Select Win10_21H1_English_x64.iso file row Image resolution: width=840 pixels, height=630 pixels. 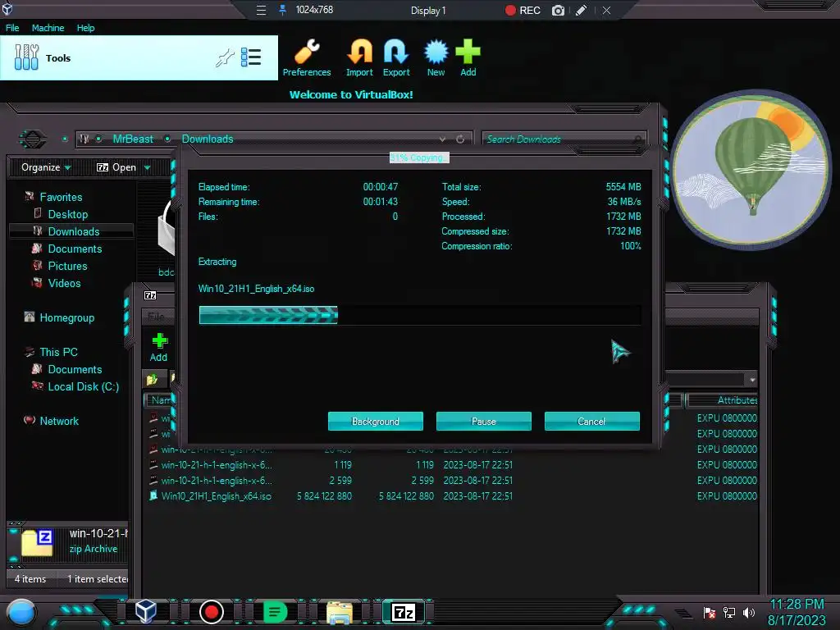pos(453,496)
